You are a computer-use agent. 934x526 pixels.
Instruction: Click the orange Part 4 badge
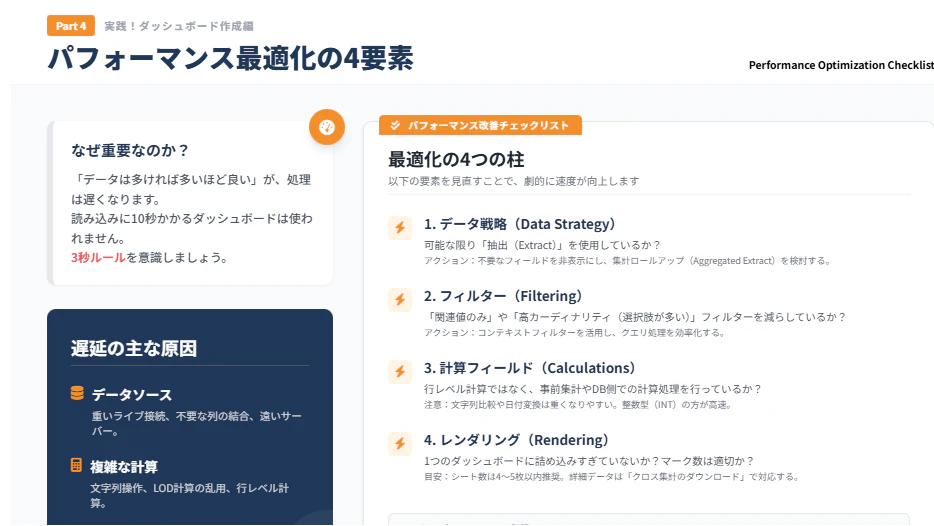point(71,26)
